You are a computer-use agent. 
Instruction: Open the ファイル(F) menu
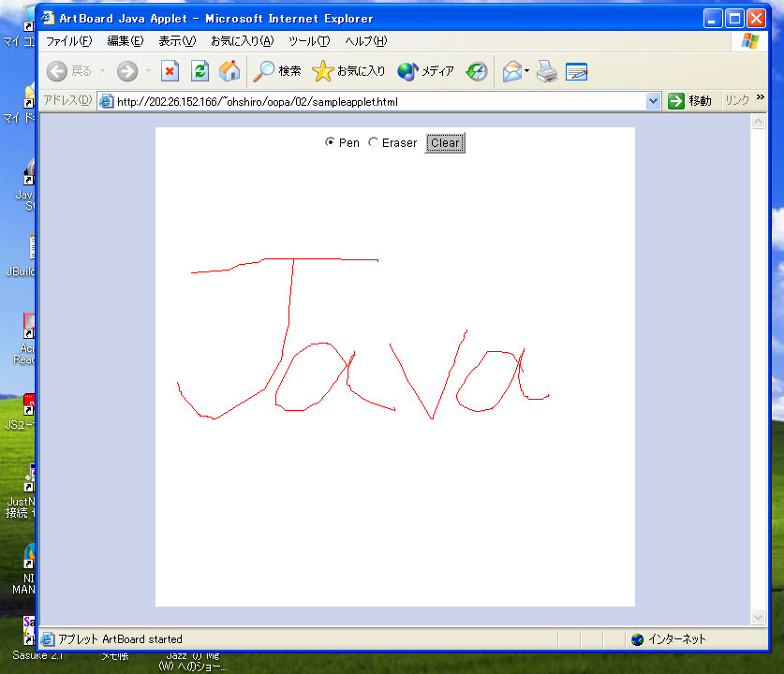pyautogui.click(x=69, y=41)
